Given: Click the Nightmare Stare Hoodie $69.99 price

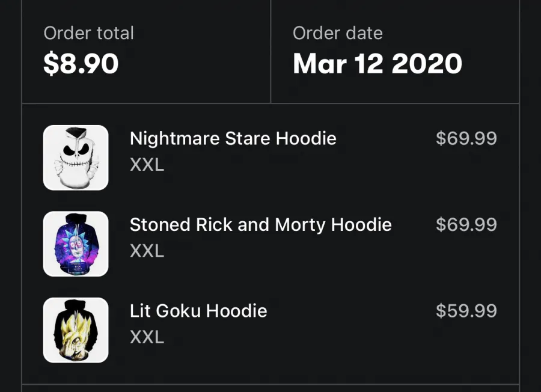Looking at the screenshot, I should (x=466, y=138).
